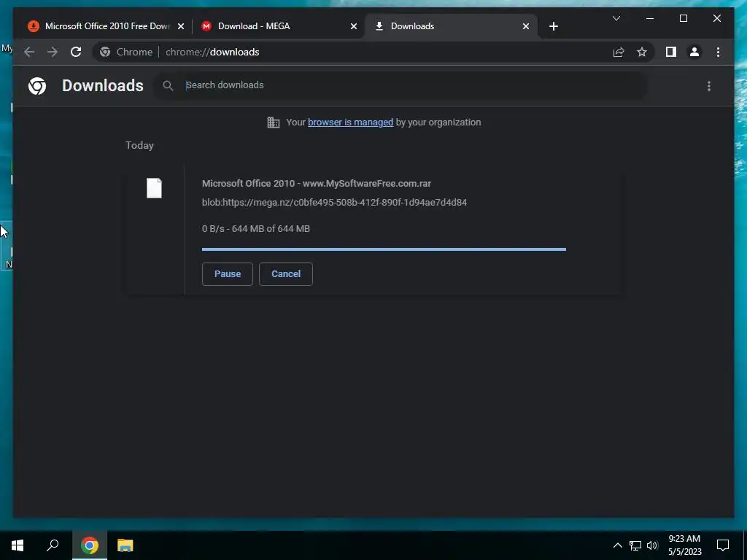The width and height of the screenshot is (747, 560).
Task: Open the 'browser is managed' link
Action: coord(351,122)
